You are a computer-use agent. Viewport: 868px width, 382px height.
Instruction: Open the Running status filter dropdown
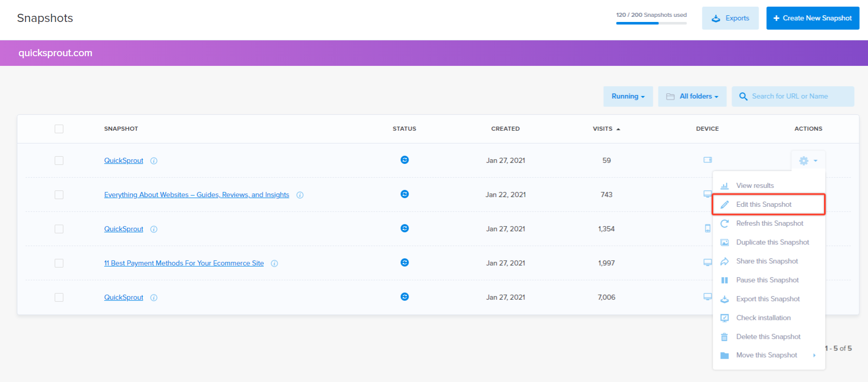point(628,96)
